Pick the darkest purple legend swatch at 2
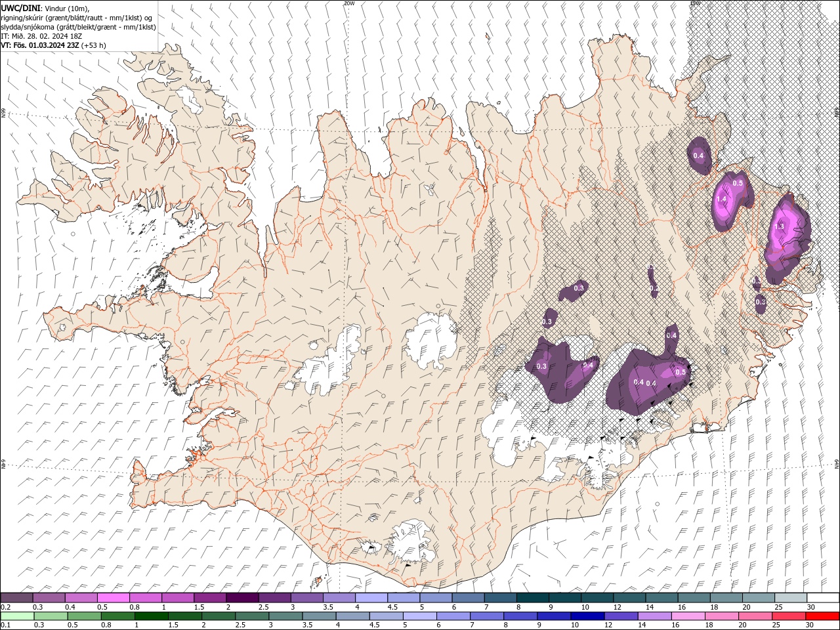The image size is (840, 630). pyautogui.click(x=242, y=598)
